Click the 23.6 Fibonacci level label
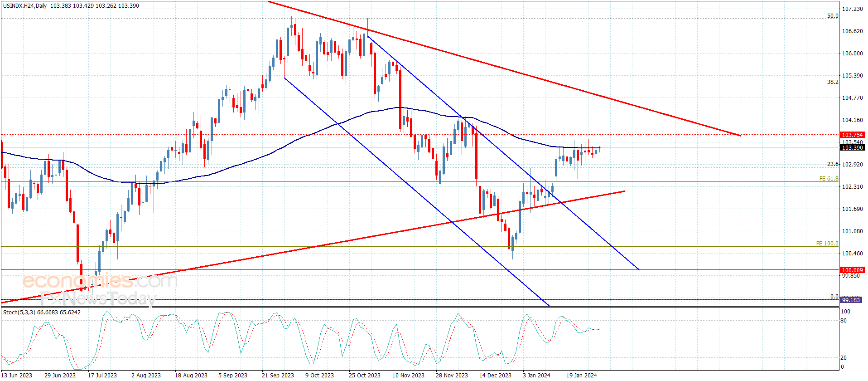868x381 pixels. (833, 164)
